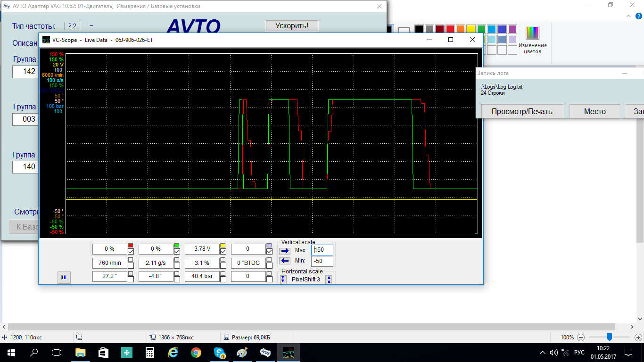Viewport: 644px width, 362px height.
Task: Click the right arrow beside Max
Action: pyautogui.click(x=285, y=250)
